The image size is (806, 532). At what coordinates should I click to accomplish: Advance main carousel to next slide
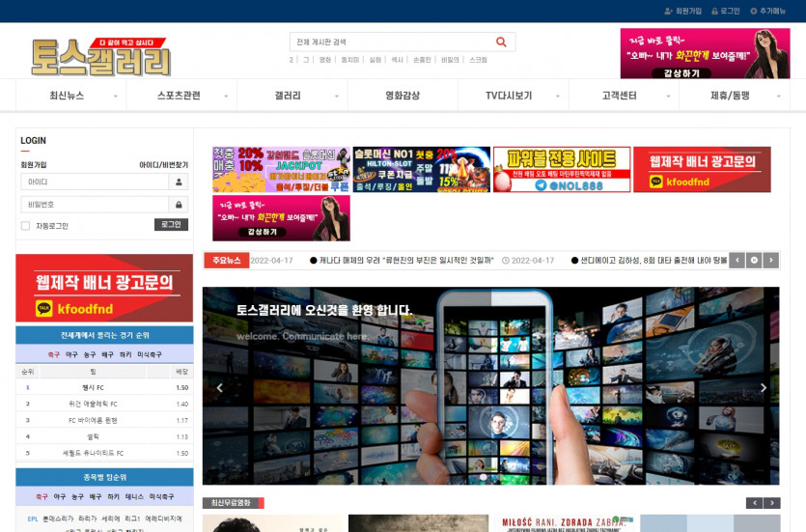pos(763,388)
